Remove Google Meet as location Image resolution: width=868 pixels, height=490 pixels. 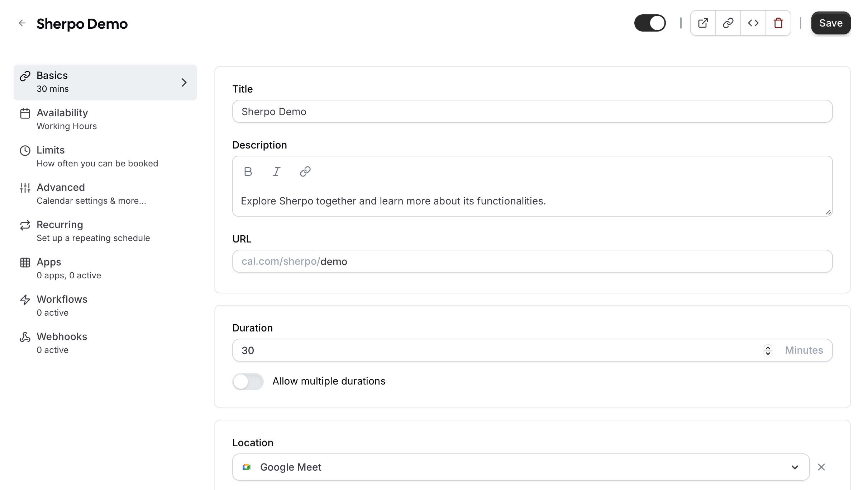pyautogui.click(x=821, y=467)
